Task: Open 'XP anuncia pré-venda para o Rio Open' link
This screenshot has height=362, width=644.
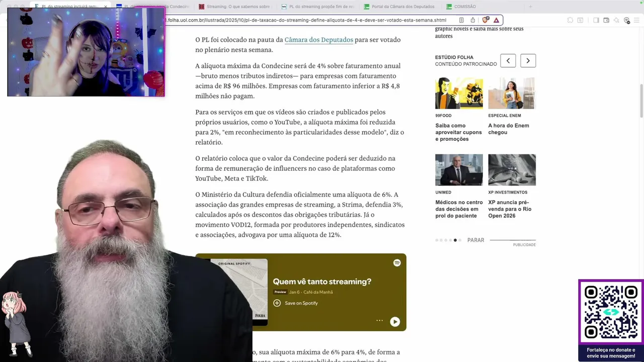Action: tap(510, 209)
